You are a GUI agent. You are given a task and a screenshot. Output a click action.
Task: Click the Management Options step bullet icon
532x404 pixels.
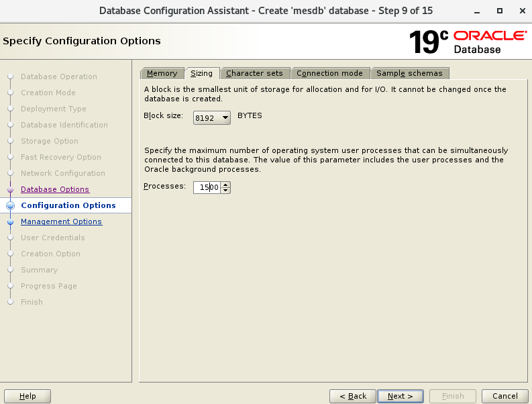[10, 222]
